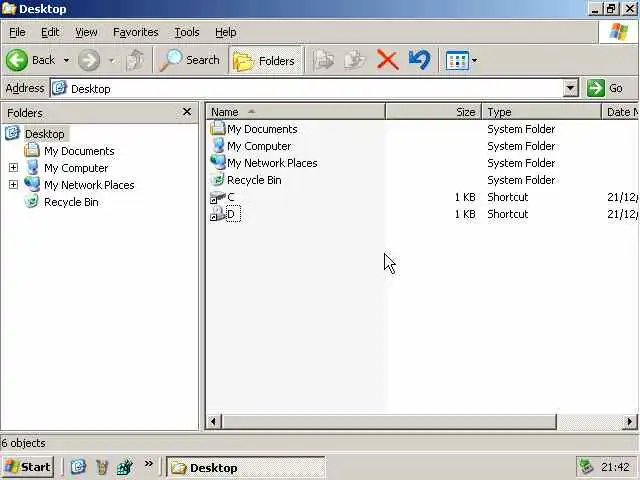Click the red X Delete icon
This screenshot has height=480, width=640.
tap(387, 60)
